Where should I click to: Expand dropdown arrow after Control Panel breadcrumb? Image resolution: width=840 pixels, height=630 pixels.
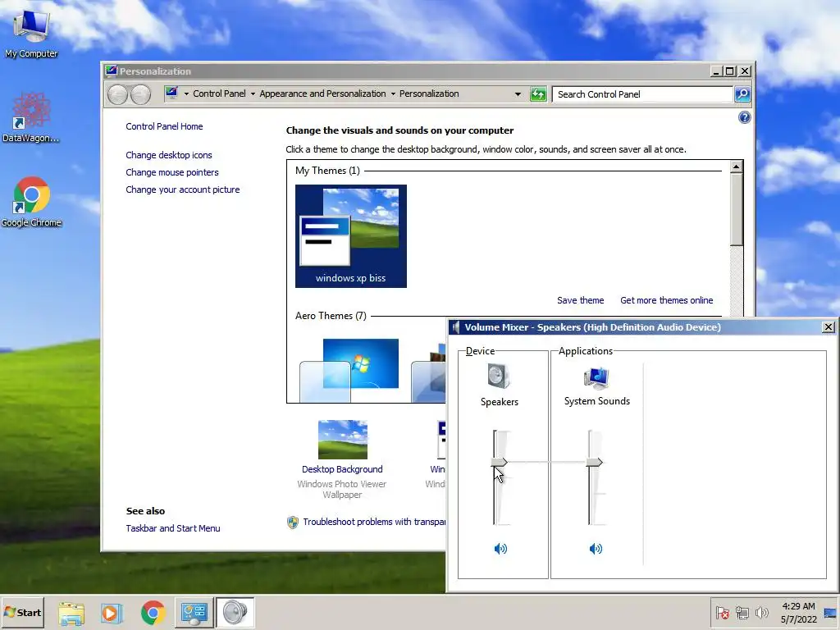tap(253, 94)
